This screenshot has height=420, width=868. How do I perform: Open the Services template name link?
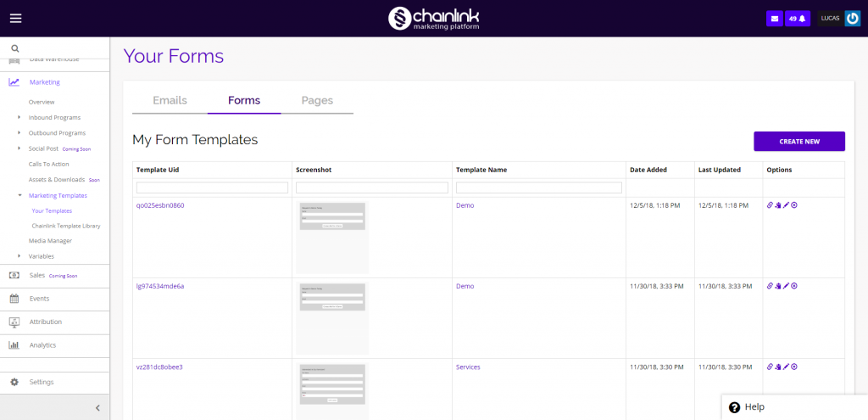point(468,367)
